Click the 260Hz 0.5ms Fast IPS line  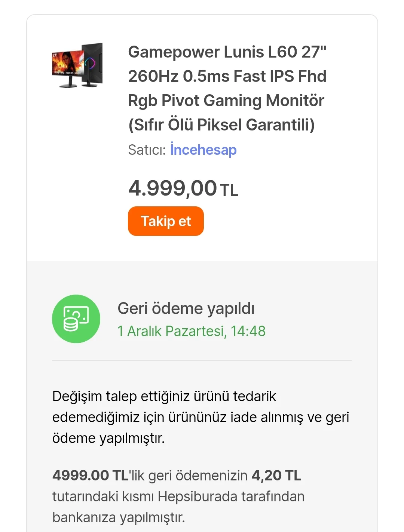pyautogui.click(x=227, y=76)
